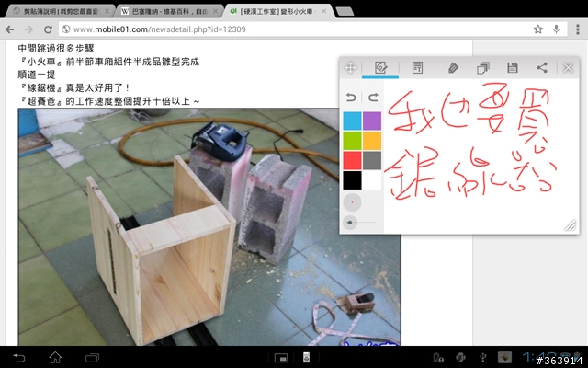Pick the white color swatch

pyautogui.click(x=372, y=180)
